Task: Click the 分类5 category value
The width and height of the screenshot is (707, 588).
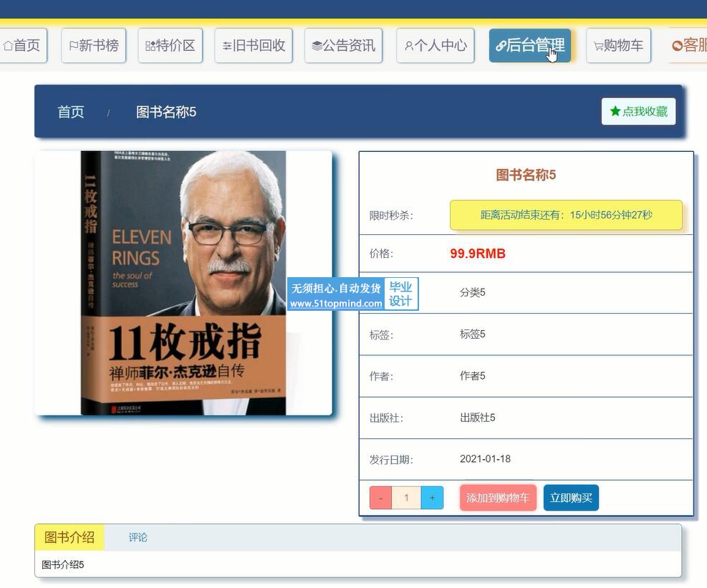Action: pyautogui.click(x=473, y=293)
